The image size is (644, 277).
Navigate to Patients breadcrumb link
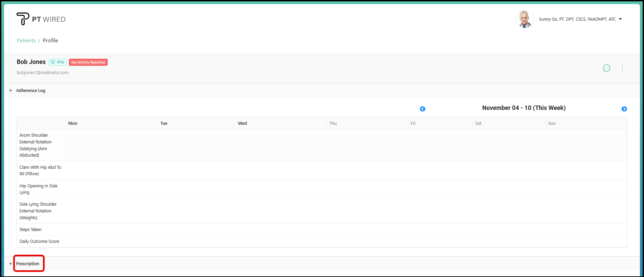[26, 41]
